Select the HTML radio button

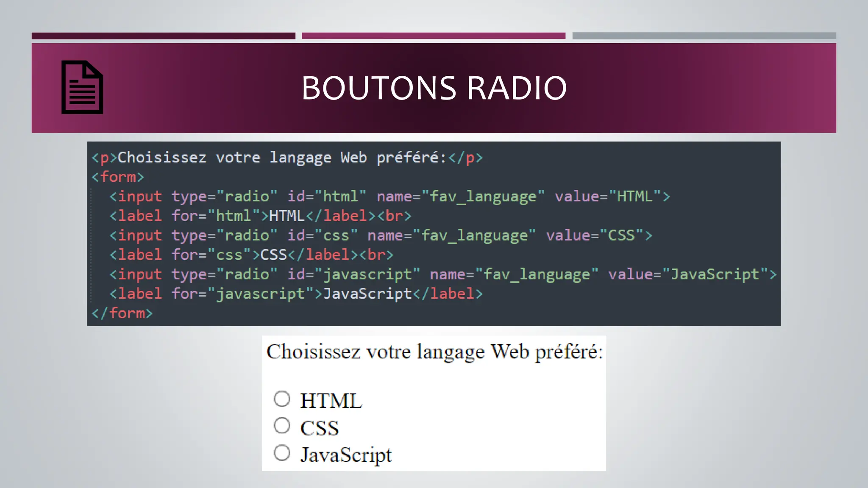pyautogui.click(x=282, y=399)
